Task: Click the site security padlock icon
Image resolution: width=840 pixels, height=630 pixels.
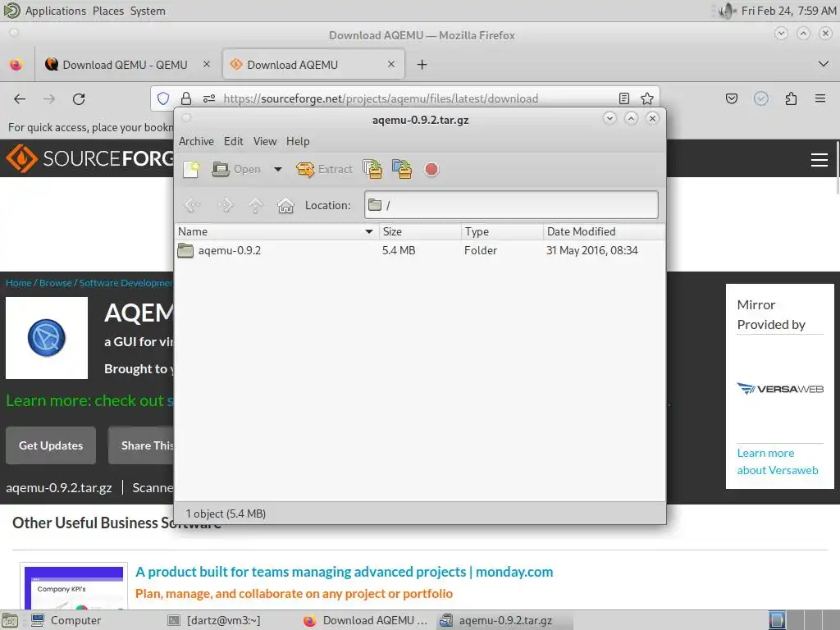Action: pos(186,98)
